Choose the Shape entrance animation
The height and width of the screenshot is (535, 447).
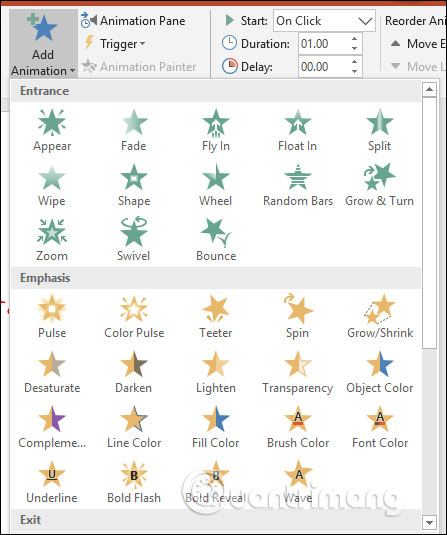click(x=134, y=185)
